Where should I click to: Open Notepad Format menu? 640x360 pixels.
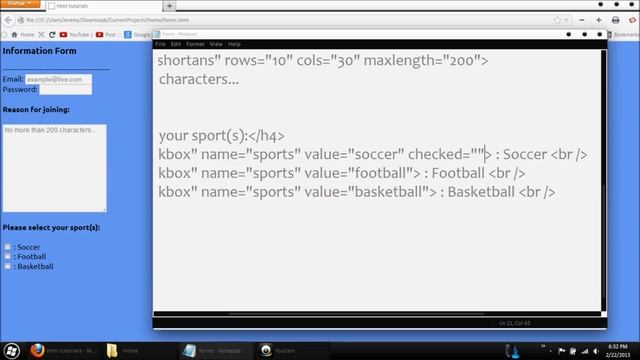(195, 44)
